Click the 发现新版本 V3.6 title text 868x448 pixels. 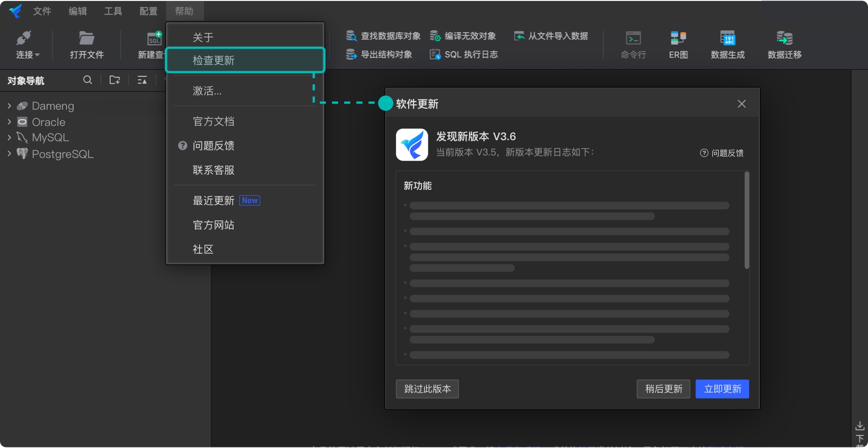coord(476,137)
